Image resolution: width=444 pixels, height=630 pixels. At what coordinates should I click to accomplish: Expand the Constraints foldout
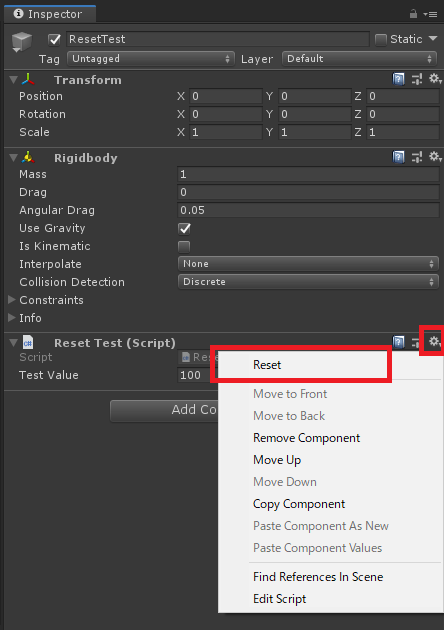point(12,300)
